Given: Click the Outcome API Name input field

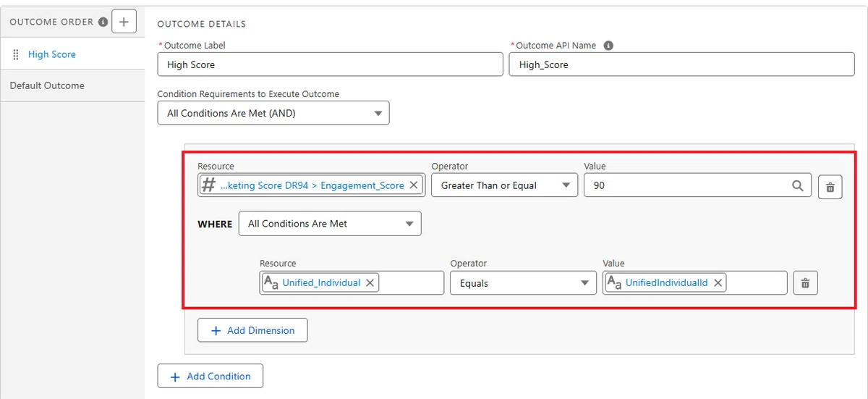Looking at the screenshot, I should click(682, 64).
